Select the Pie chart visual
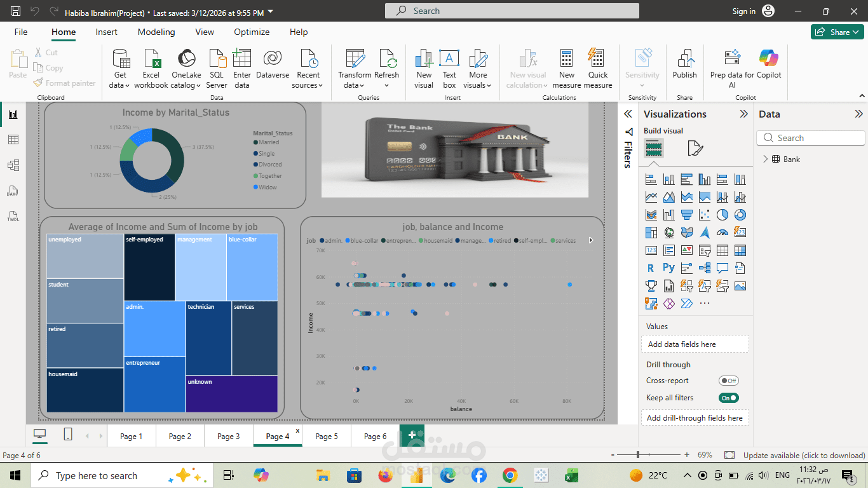The width and height of the screenshot is (868, 488). (x=722, y=215)
